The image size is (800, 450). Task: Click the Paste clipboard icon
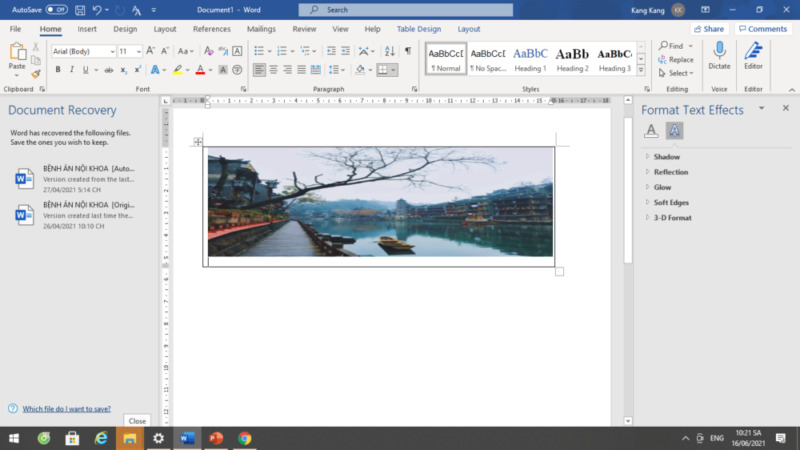(x=17, y=52)
